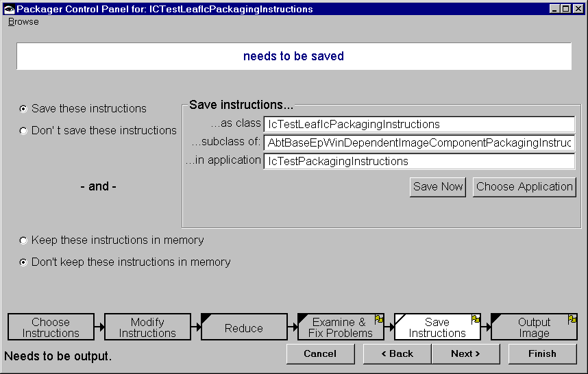Click the flag icon on Output Image step
588x374 pixels.
(x=572, y=319)
